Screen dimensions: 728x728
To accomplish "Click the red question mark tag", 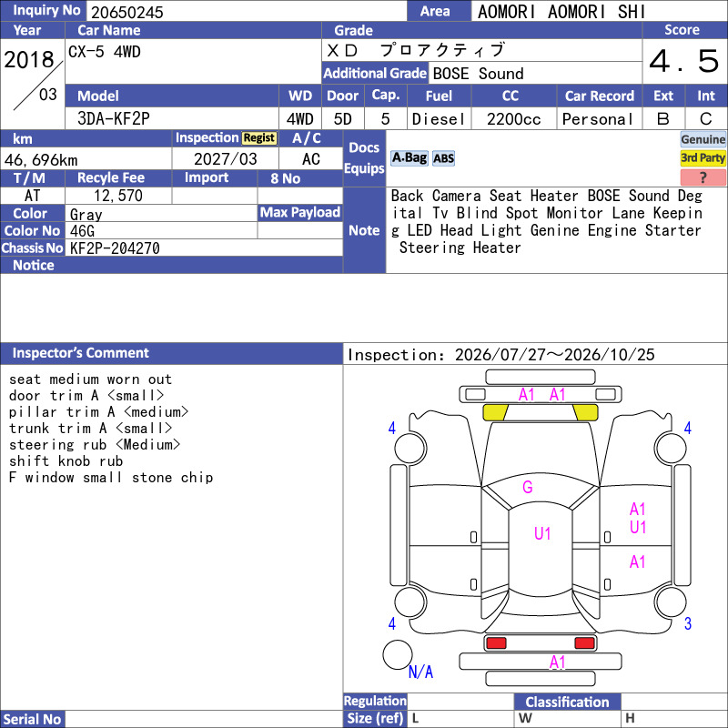I will 703,177.
